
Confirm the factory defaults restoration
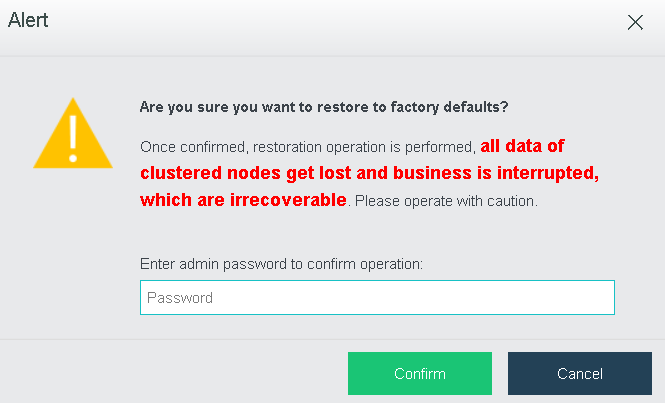coord(420,373)
